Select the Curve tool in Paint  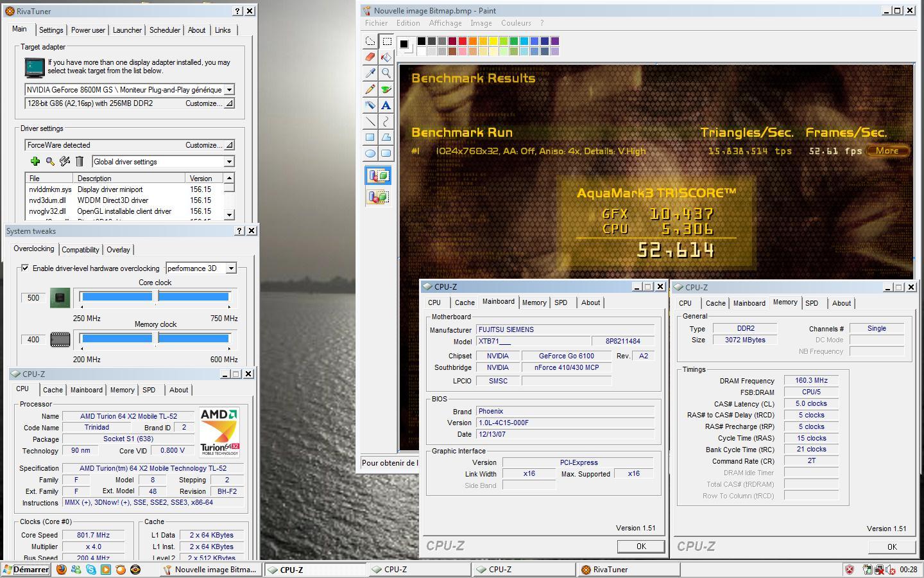point(386,121)
